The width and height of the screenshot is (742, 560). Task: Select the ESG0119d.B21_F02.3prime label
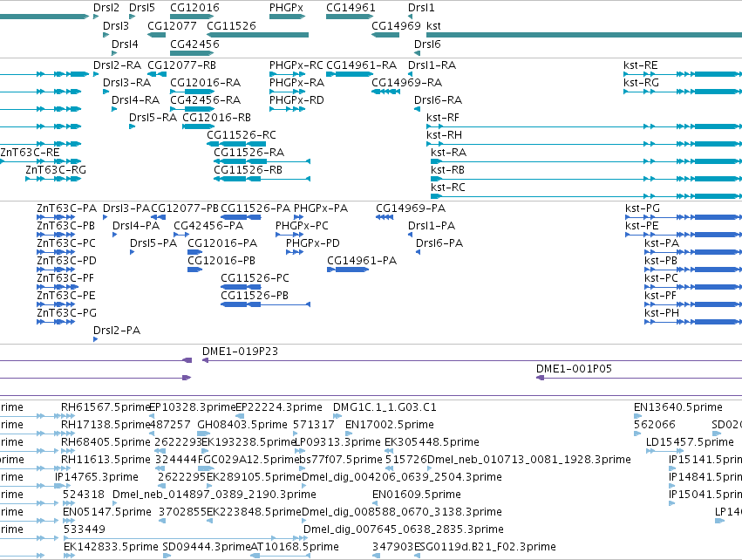(x=485, y=547)
